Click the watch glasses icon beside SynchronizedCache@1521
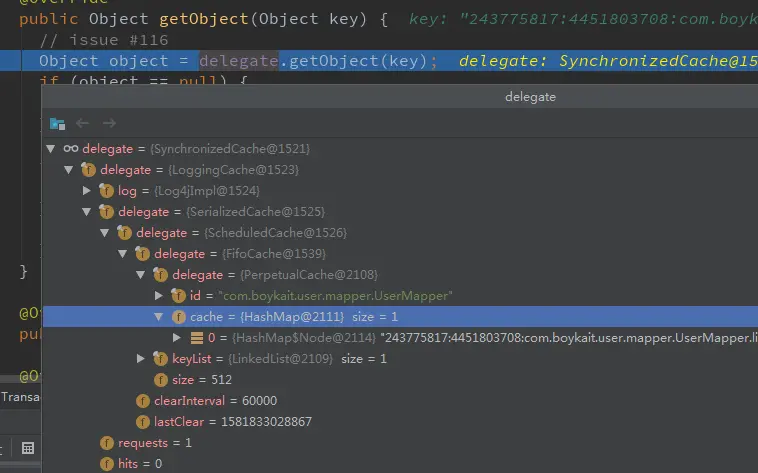Screen dimensions: 758x473 (x=71, y=148)
